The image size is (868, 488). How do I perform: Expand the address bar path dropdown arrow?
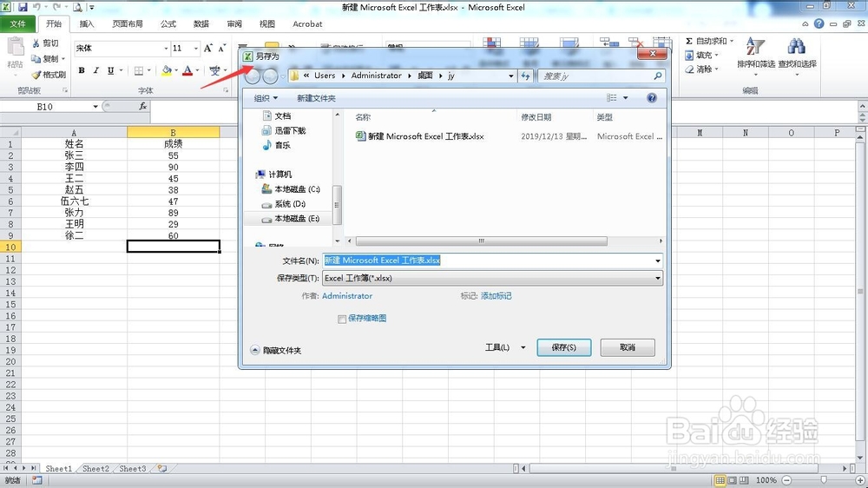511,76
